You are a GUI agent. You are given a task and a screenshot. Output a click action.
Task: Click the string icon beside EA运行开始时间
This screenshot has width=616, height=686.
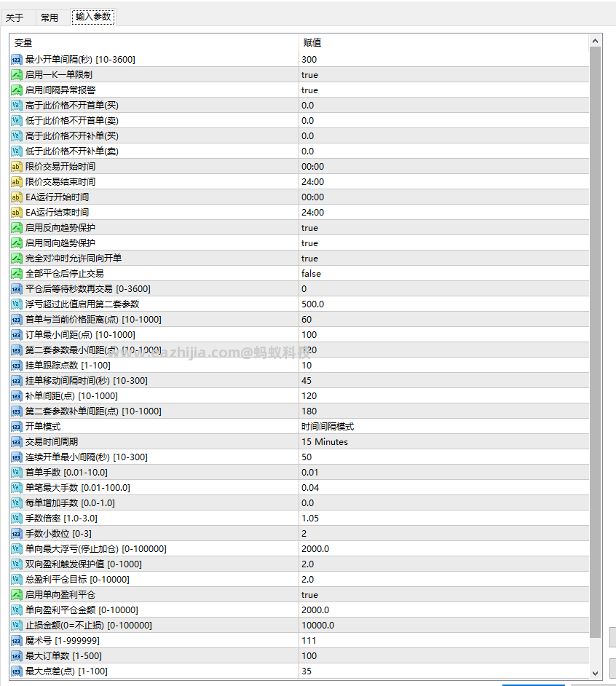(x=16, y=197)
